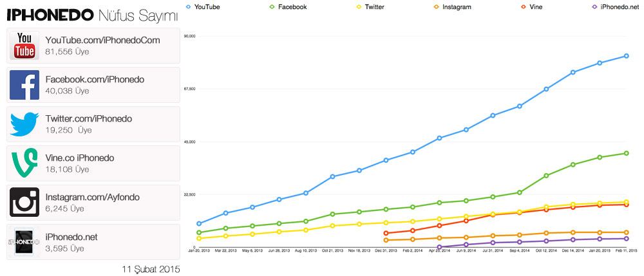The image size is (644, 276).
Task: Click the Facebook data point at Oct 12, 2014
Action: (x=546, y=176)
